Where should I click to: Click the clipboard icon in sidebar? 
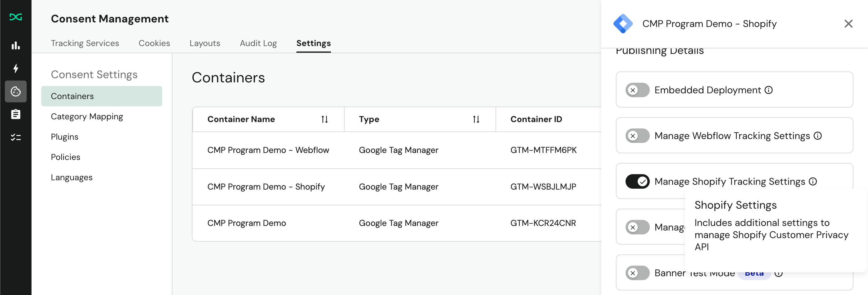(x=15, y=114)
